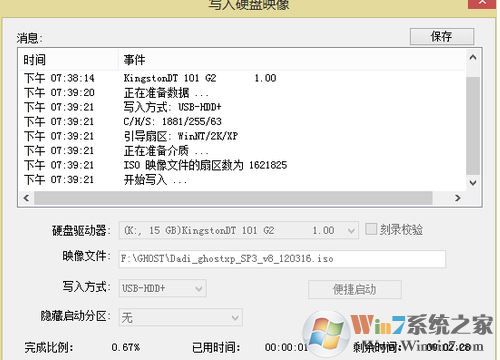Click the horizontal scrollbar left arrow
The width and height of the screenshot is (500, 360).
pyautogui.click(x=26, y=198)
